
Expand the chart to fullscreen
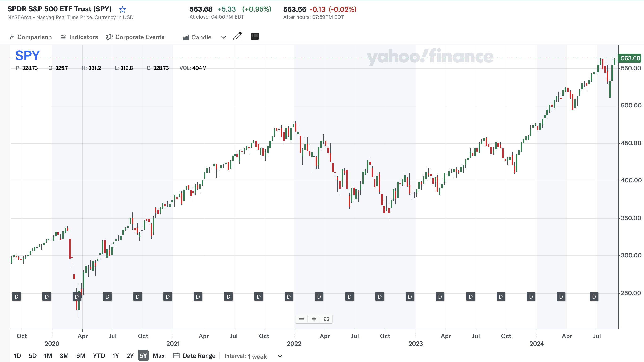coord(326,319)
